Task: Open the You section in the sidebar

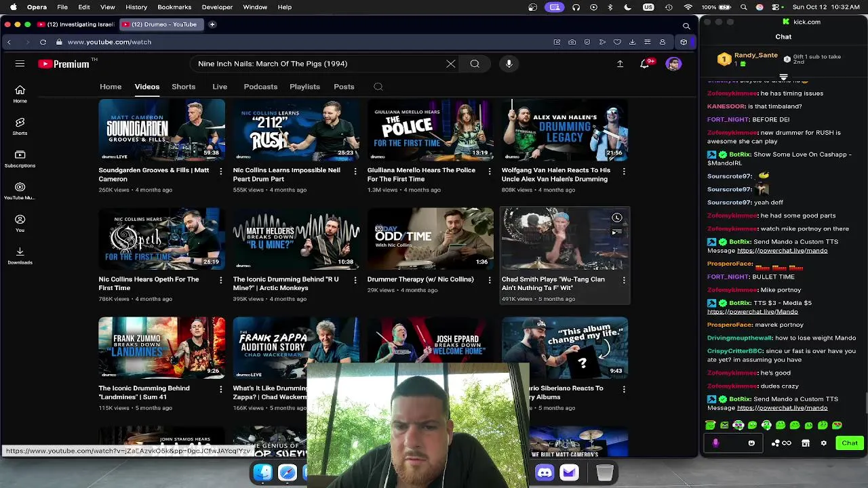Action: click(20, 224)
